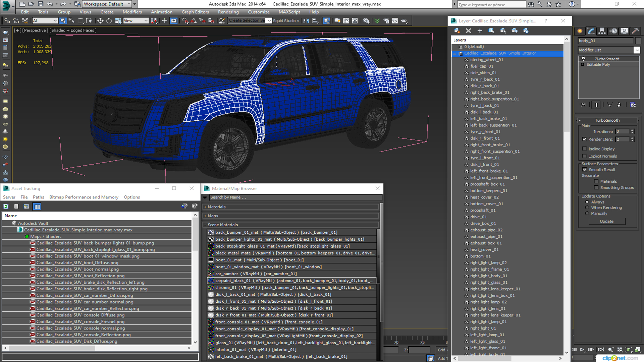The height and width of the screenshot is (362, 644).
Task: Open the Rendering menu
Action: [x=228, y=12]
